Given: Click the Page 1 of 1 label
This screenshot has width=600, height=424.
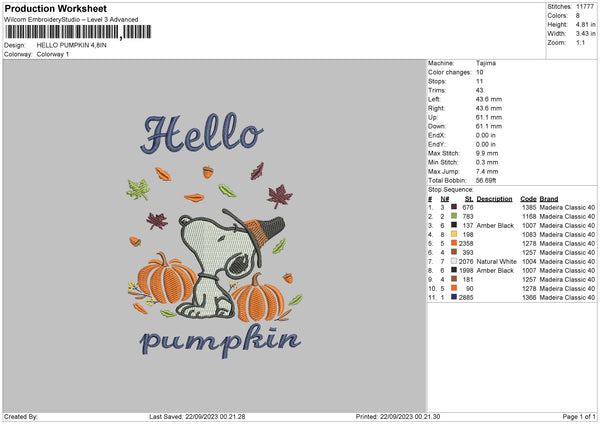Looking at the screenshot, I should 579,416.
